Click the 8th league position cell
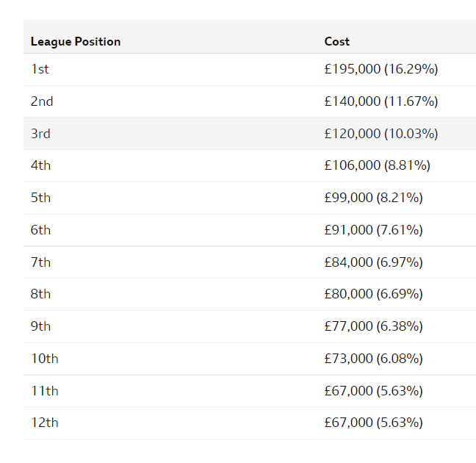This screenshot has height=463, width=476. [x=40, y=294]
